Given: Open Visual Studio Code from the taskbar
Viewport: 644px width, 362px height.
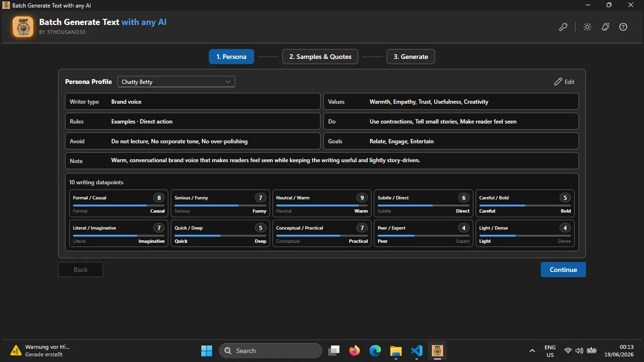Looking at the screenshot, I should (x=416, y=351).
